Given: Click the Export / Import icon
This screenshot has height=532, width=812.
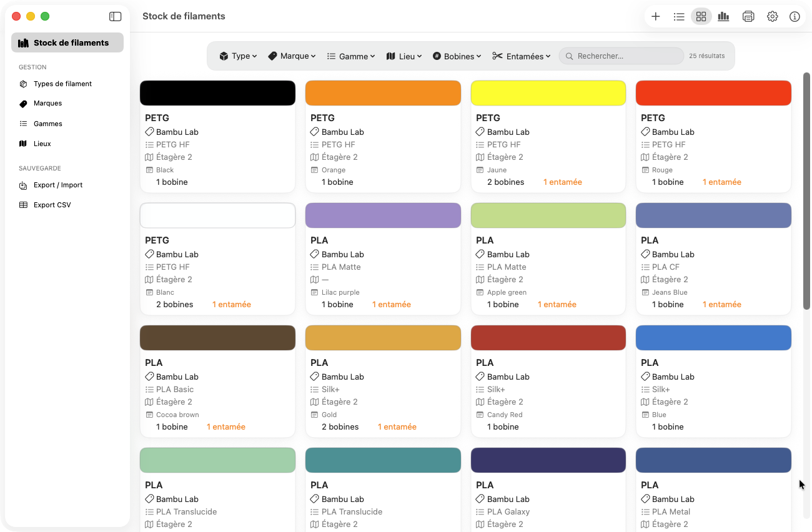Looking at the screenshot, I should [23, 185].
